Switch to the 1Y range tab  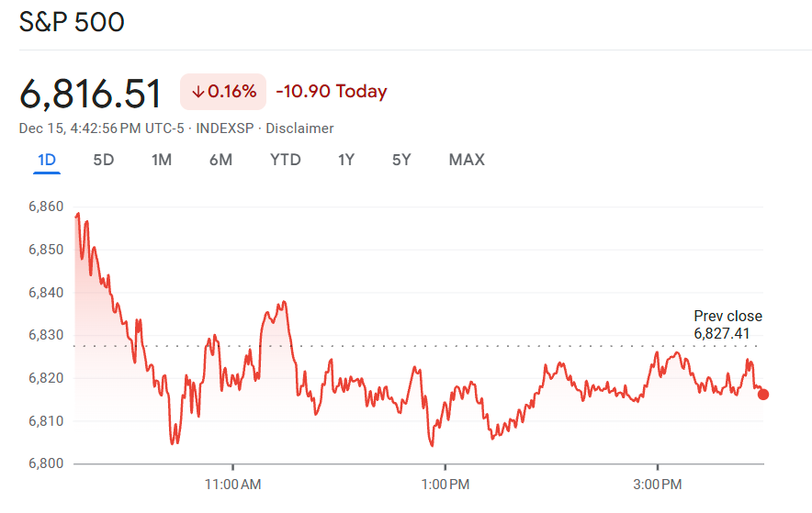pyautogui.click(x=346, y=161)
